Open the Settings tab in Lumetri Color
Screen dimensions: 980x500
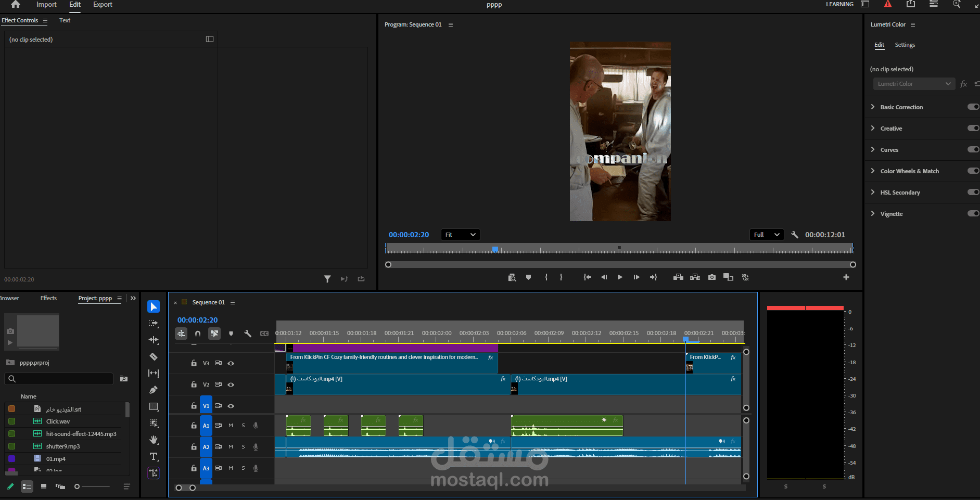coord(905,45)
